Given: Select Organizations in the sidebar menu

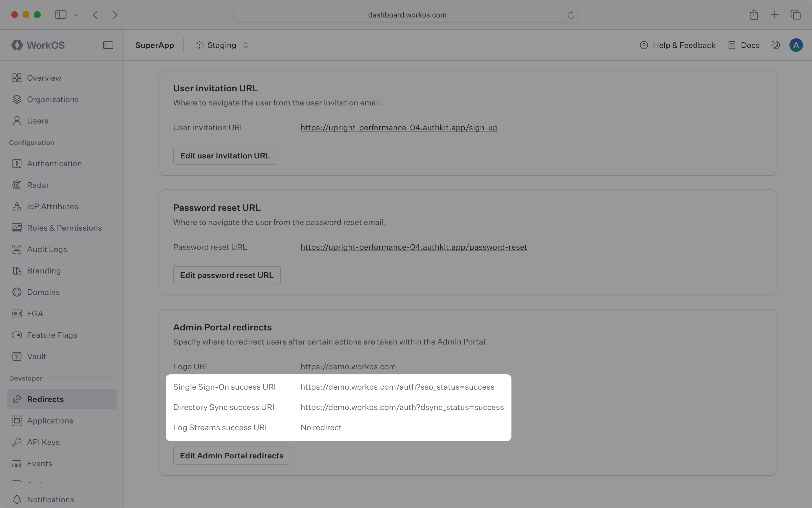Looking at the screenshot, I should point(52,100).
